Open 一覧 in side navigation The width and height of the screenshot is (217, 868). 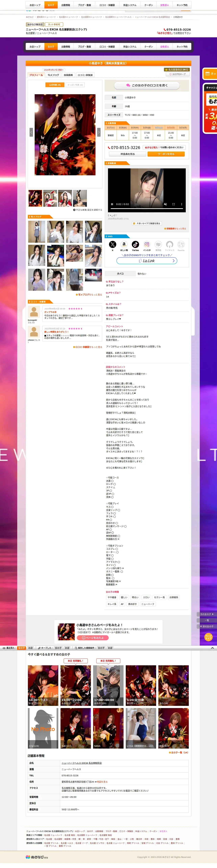tap(207, 620)
